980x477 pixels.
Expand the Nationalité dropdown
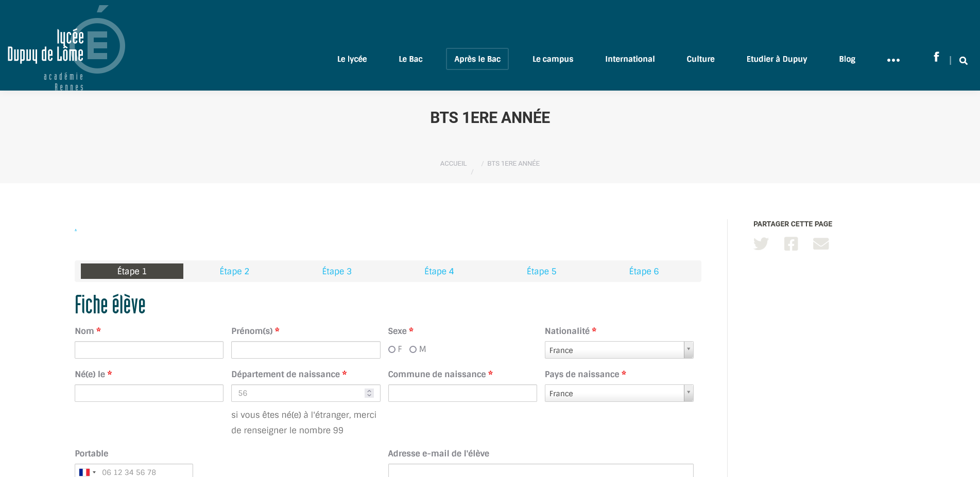click(688, 350)
